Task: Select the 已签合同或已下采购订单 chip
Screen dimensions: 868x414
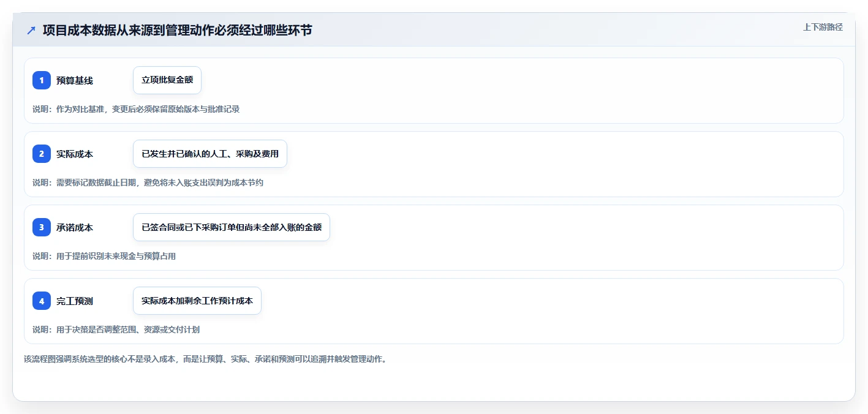Action: [x=232, y=227]
